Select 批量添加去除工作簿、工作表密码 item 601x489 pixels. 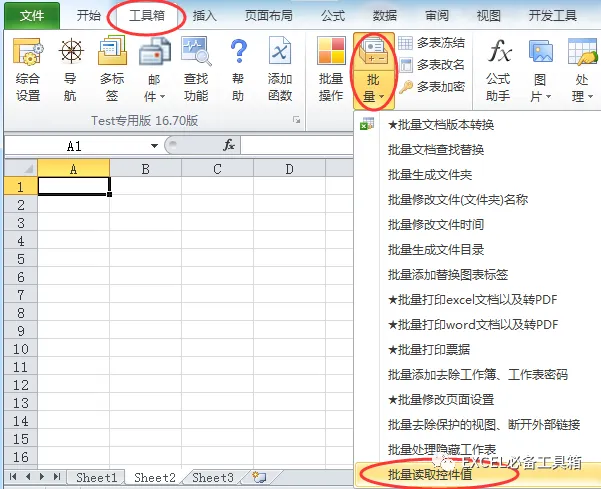(478, 375)
